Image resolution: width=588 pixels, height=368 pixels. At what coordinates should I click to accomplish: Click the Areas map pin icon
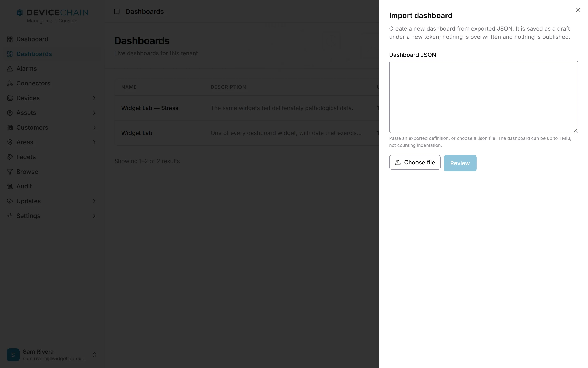(10, 142)
